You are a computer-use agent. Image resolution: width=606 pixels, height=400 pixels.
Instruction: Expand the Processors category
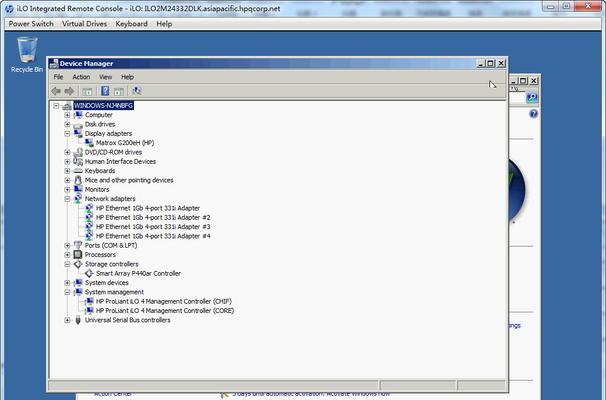click(67, 255)
